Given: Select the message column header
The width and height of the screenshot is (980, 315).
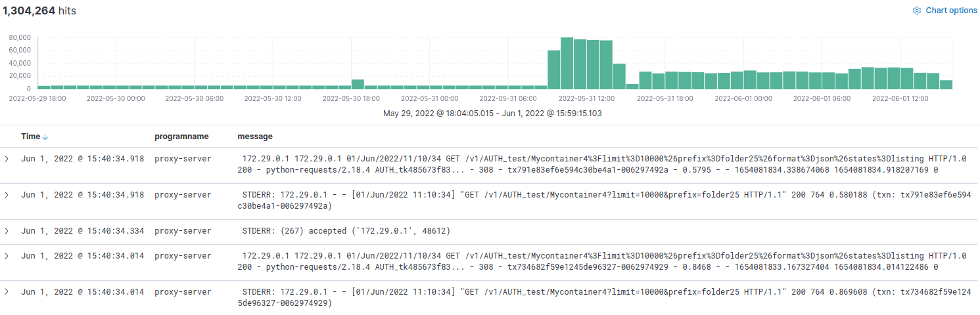Looking at the screenshot, I should (x=255, y=136).
